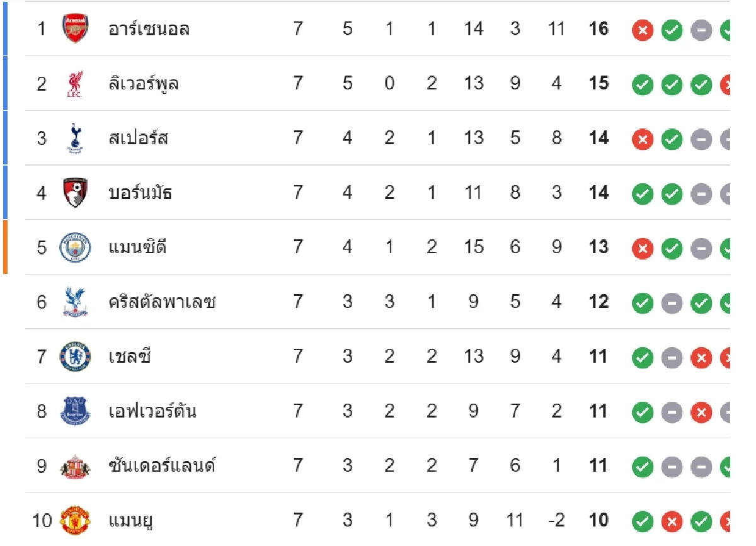Click team name คริสตัลพาเลซ

click(162, 302)
